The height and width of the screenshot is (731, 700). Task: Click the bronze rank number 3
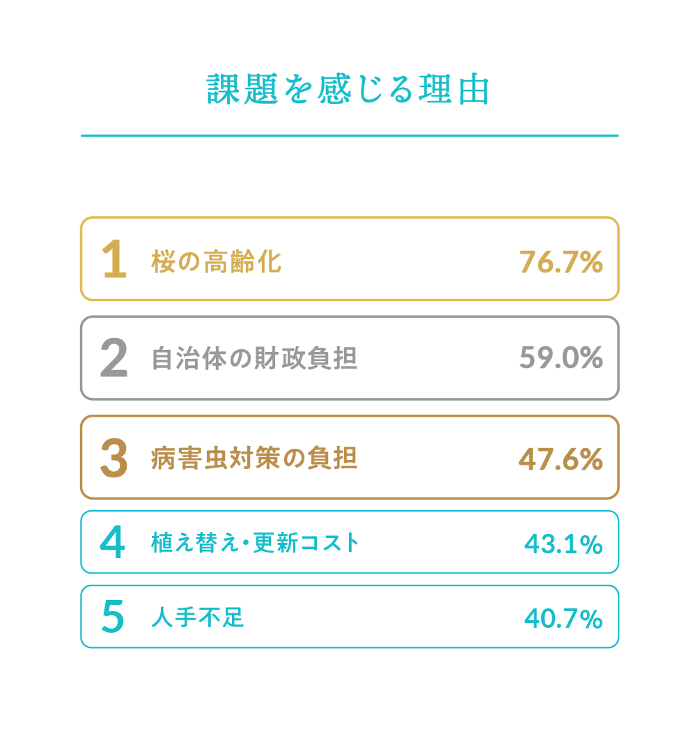tap(114, 459)
